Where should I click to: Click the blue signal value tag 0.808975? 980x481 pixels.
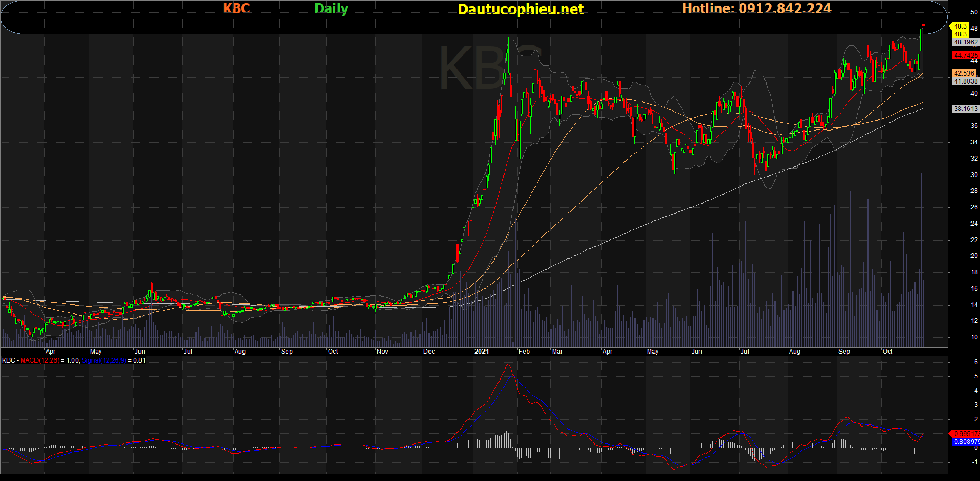pos(966,442)
